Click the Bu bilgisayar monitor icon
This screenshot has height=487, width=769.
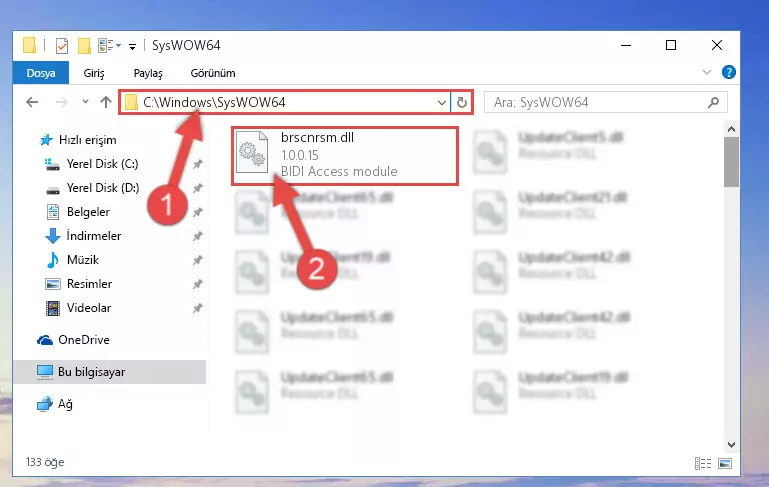pos(45,372)
